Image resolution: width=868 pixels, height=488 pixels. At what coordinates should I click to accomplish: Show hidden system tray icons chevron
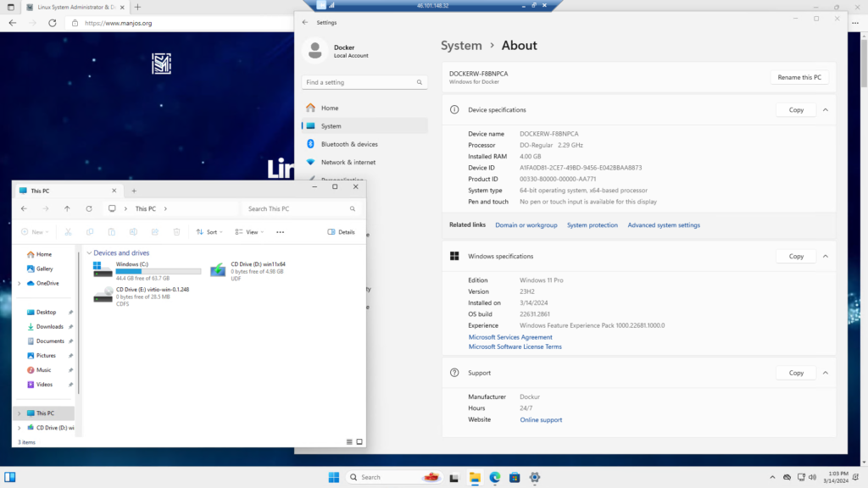(x=772, y=477)
